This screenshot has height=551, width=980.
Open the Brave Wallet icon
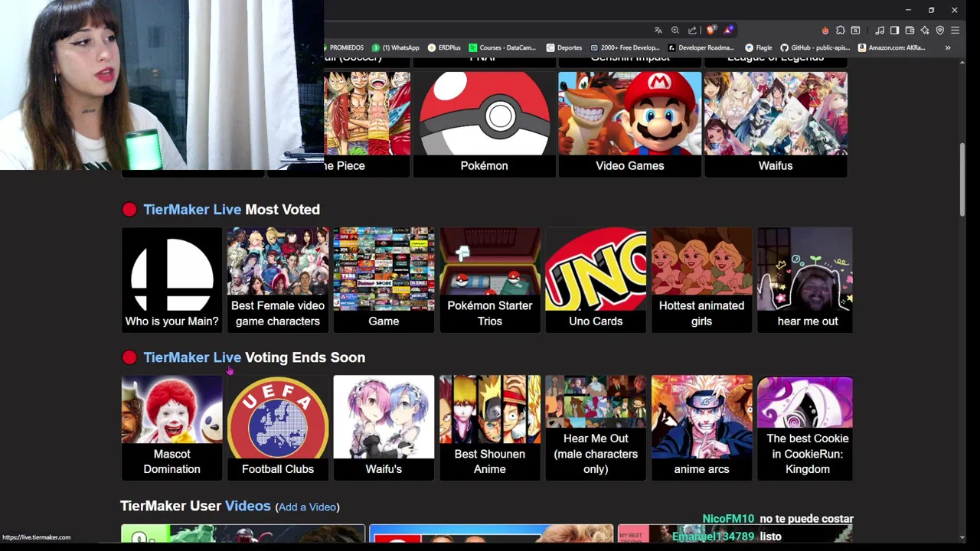point(910,31)
